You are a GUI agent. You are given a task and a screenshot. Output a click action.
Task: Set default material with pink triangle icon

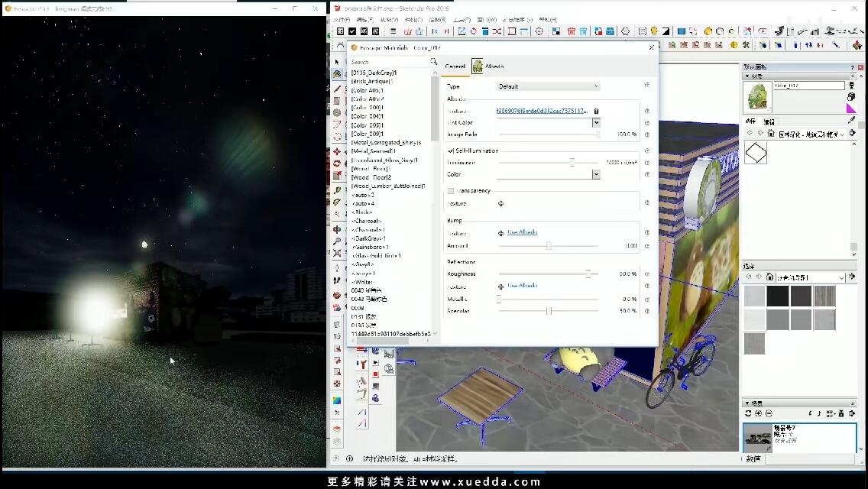point(851,108)
